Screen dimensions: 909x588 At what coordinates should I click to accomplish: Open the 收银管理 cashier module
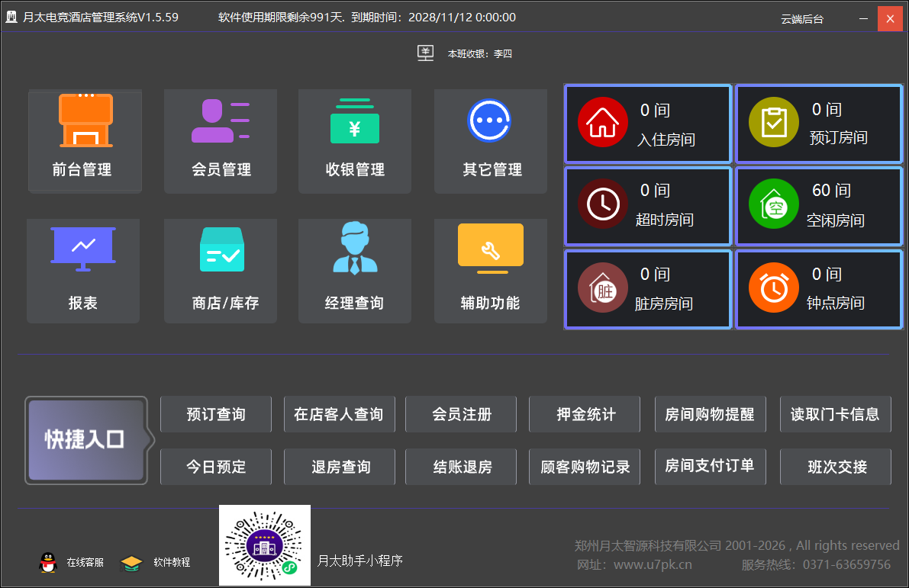tap(355, 140)
